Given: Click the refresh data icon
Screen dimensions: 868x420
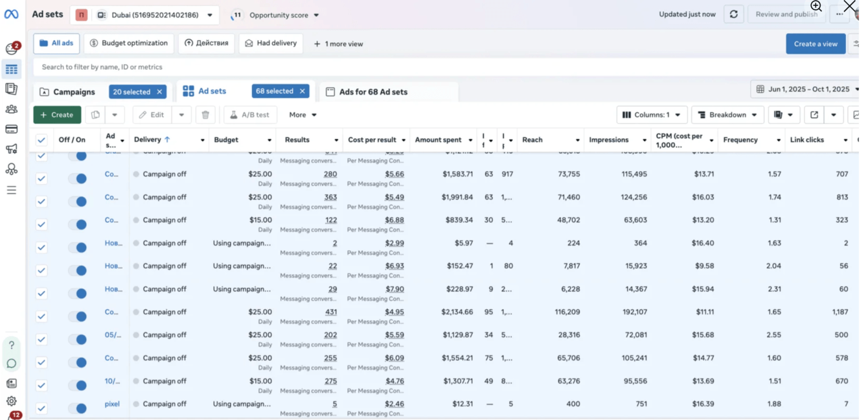Looking at the screenshot, I should 733,14.
